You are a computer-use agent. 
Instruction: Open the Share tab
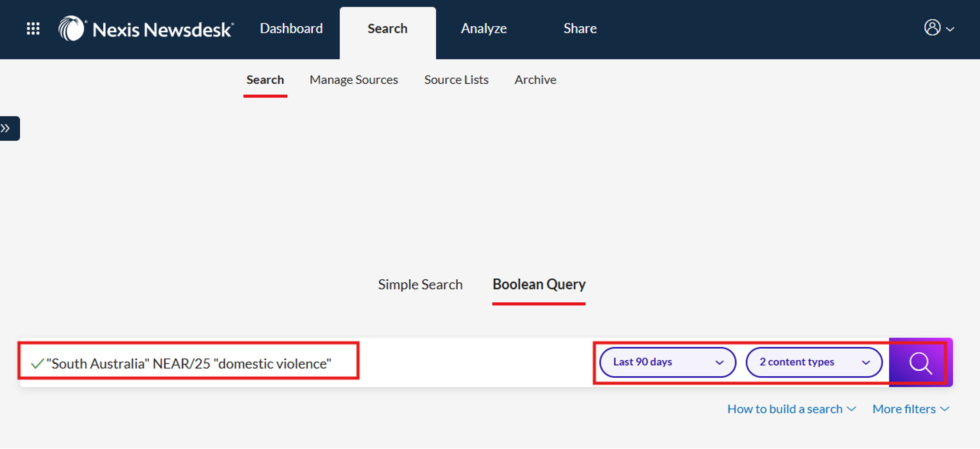pos(580,29)
